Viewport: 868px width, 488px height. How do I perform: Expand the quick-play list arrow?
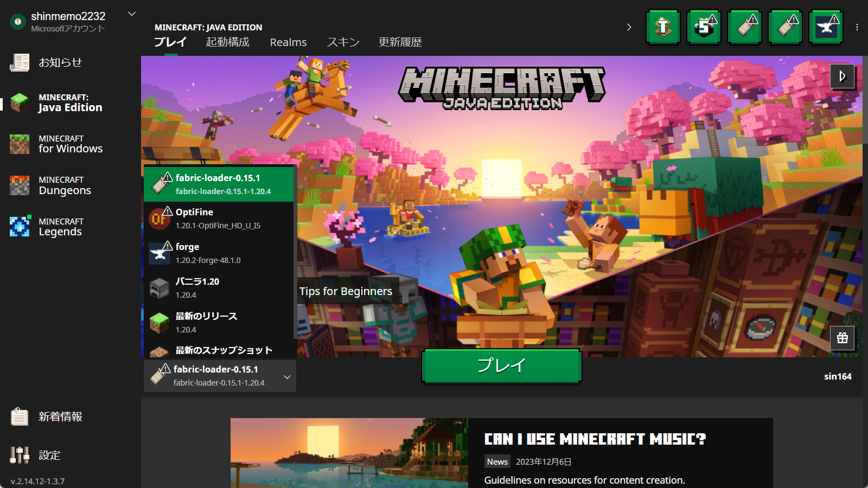pos(629,27)
